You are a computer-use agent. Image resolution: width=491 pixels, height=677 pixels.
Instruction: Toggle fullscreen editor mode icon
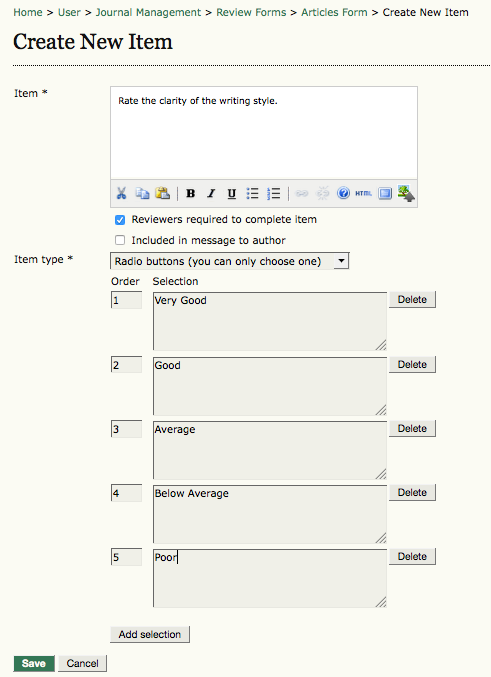pos(385,193)
